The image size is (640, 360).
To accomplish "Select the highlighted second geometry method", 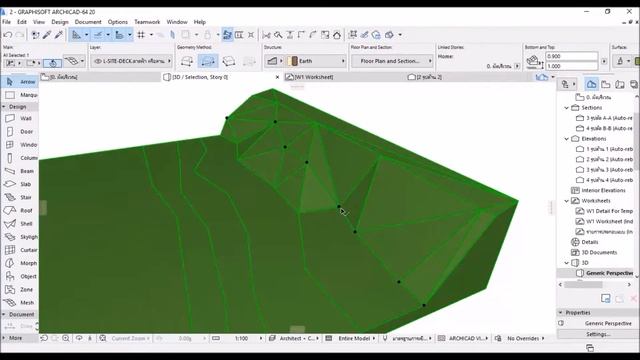I will pyautogui.click(x=208, y=61).
